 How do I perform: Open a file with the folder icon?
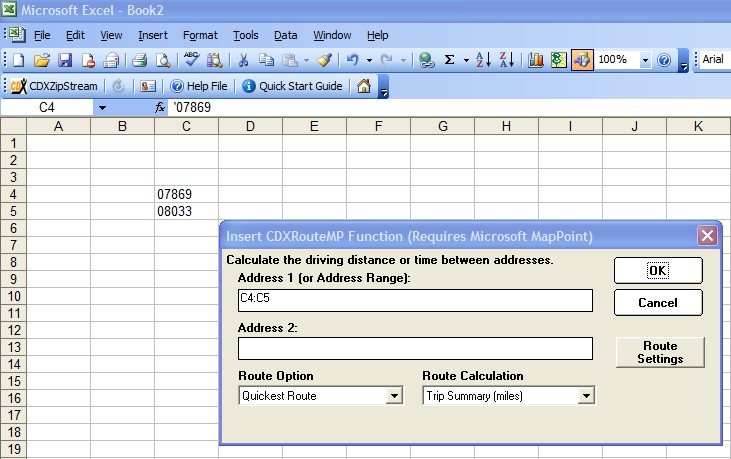42,60
